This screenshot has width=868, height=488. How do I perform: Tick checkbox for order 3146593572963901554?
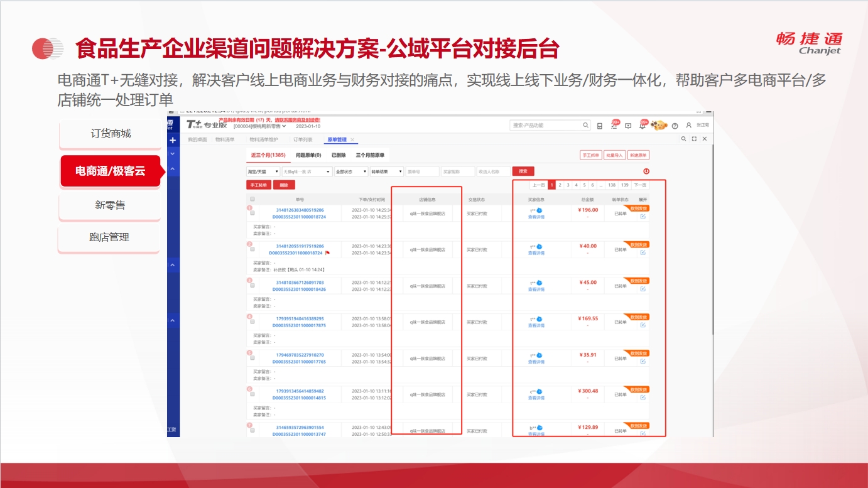252,430
